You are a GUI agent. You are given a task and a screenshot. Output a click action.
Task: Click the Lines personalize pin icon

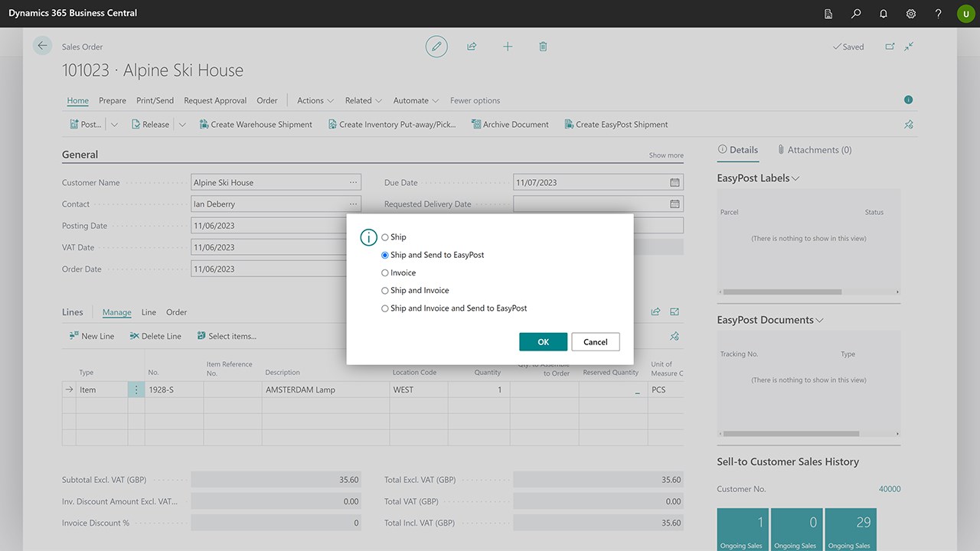coord(675,336)
